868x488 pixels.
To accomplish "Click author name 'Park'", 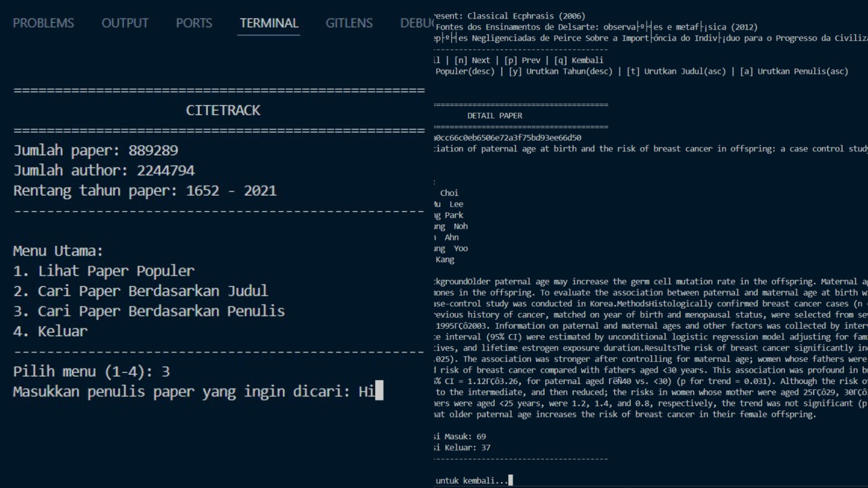I will [454, 215].
